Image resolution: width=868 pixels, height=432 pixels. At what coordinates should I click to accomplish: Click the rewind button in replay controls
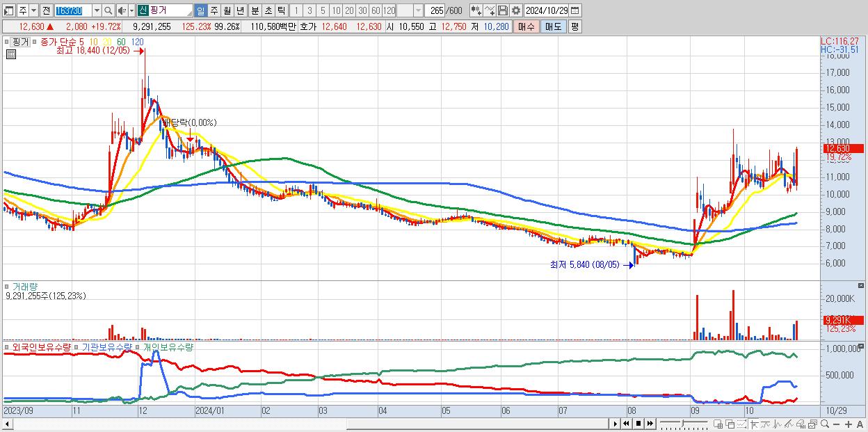point(626,424)
